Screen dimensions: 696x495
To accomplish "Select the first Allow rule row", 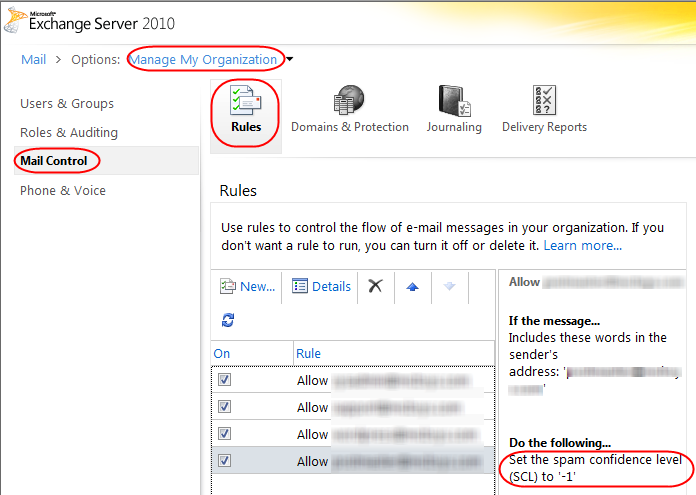I will click(353, 380).
